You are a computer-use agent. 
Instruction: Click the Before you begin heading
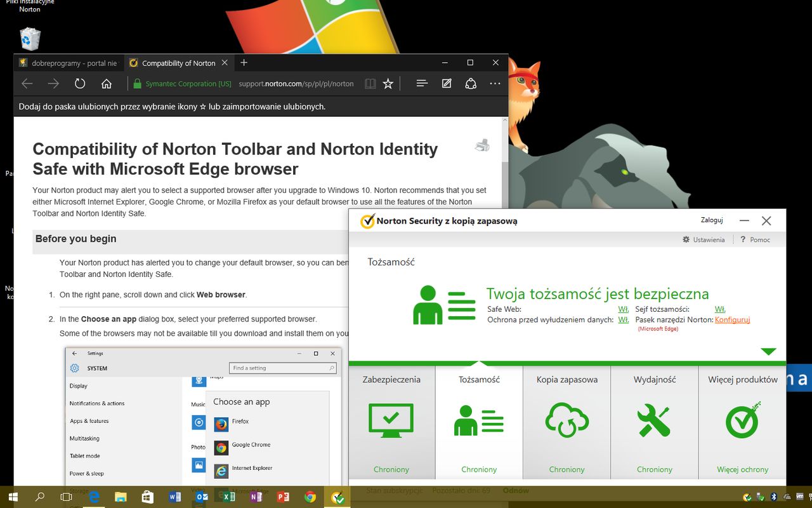(76, 239)
